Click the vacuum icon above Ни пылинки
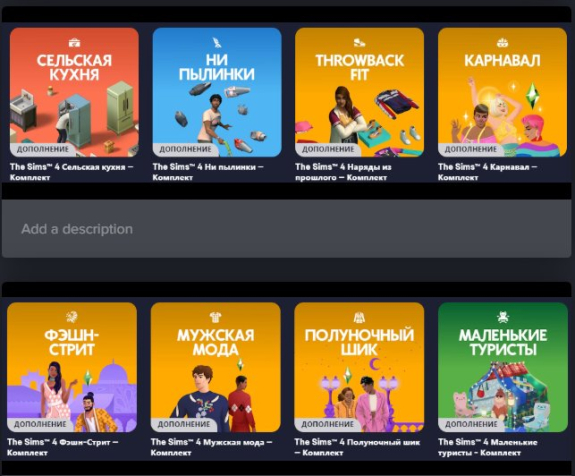The image size is (575, 476). pos(217,43)
